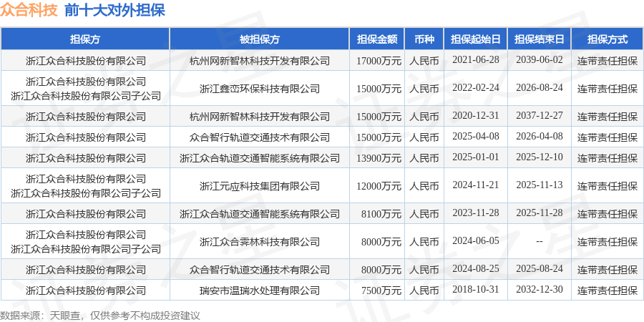Viewport: 644px width, 322px height.
Task: Click the 担保起始日 column header
Action: click(476, 39)
